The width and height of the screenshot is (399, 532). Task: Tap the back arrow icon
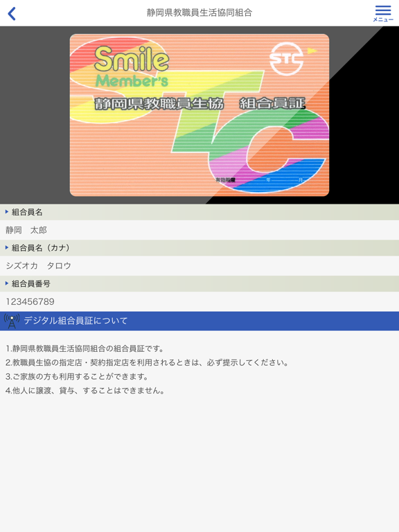pos(12,14)
